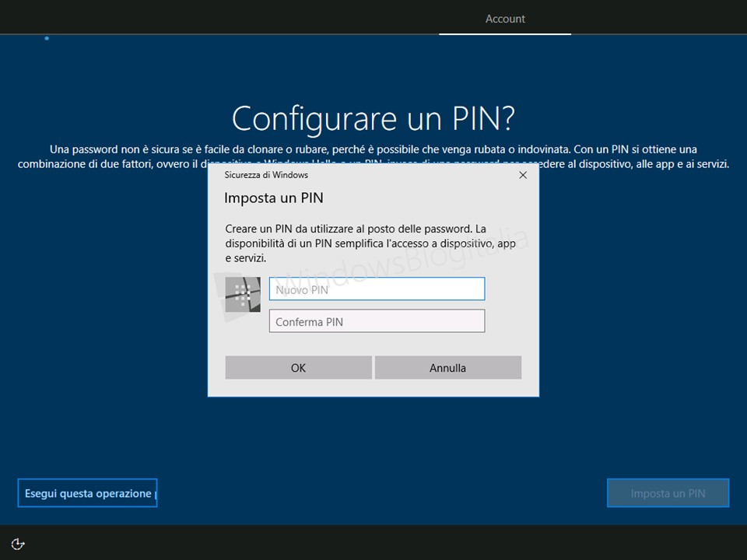Click the Una password non è sicura paragraph

click(373, 156)
